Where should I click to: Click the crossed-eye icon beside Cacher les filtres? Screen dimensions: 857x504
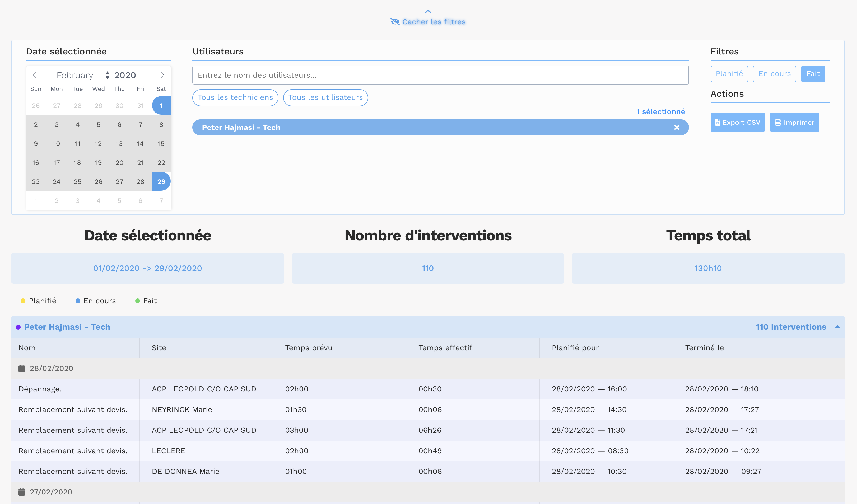395,22
